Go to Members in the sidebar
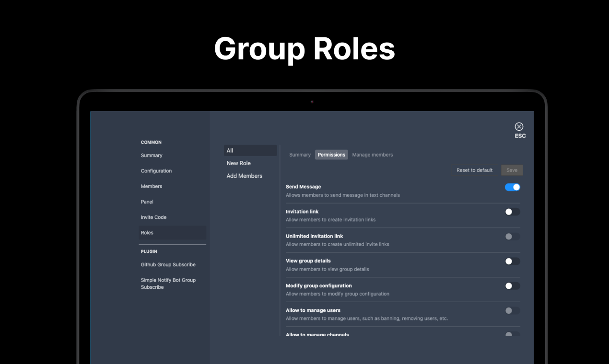609x364 pixels. click(x=152, y=186)
